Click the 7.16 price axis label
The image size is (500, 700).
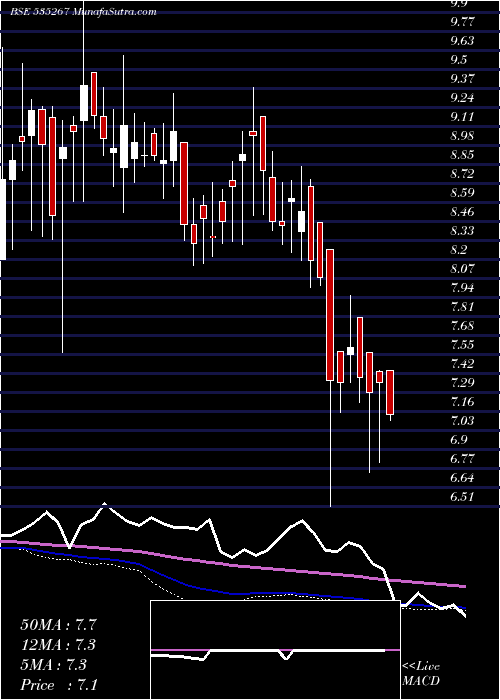point(462,402)
